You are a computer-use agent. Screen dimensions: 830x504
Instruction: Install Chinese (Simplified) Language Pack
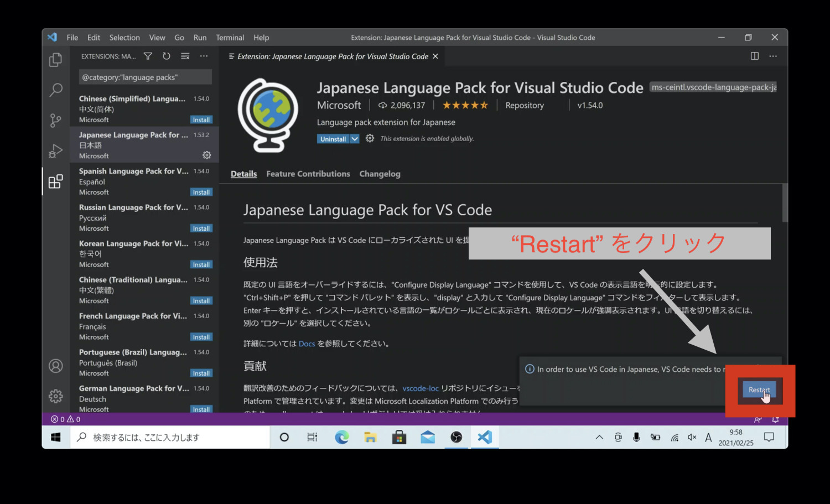point(201,120)
